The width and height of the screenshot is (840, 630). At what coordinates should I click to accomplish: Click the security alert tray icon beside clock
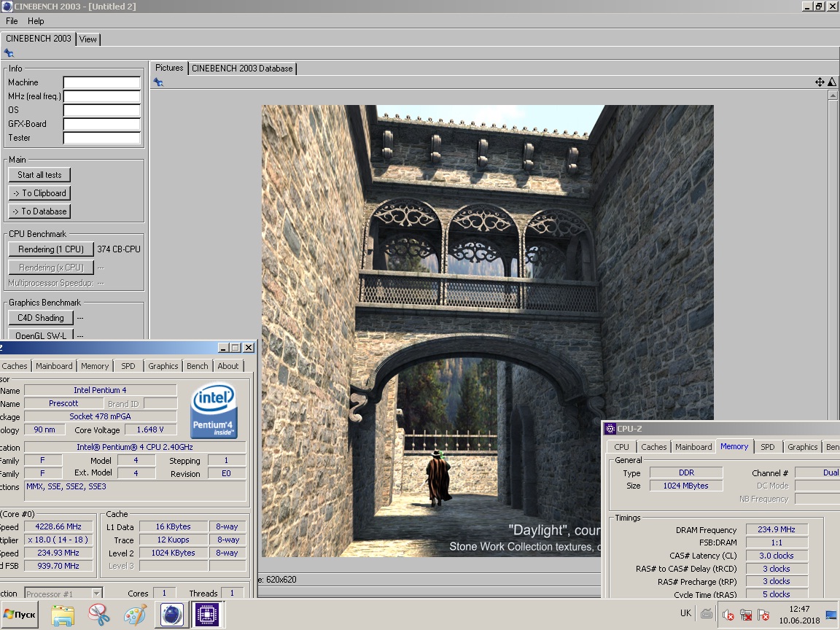763,615
